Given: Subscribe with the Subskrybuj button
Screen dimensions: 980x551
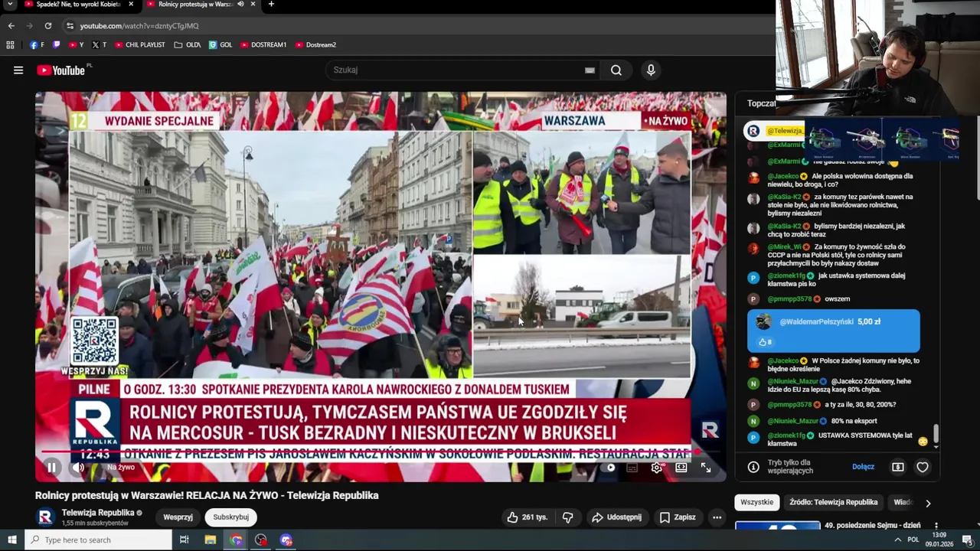Looking at the screenshot, I should pos(231,517).
